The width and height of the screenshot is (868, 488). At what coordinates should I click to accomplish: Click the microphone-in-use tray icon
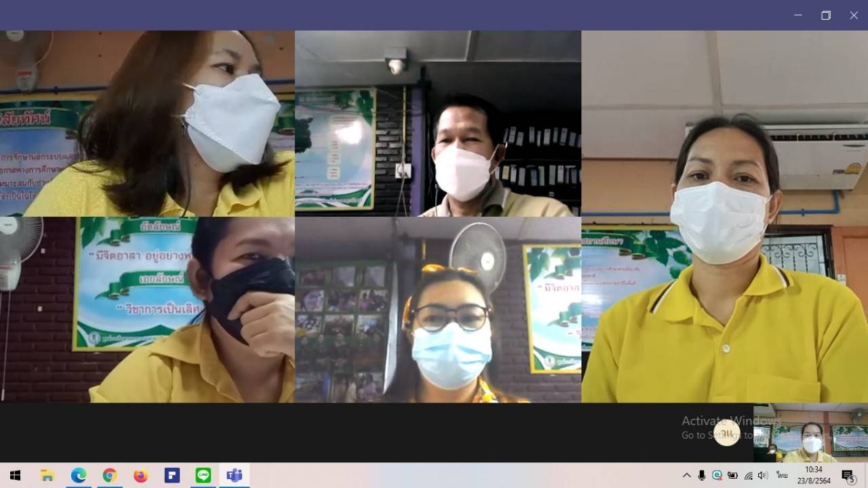[702, 476]
